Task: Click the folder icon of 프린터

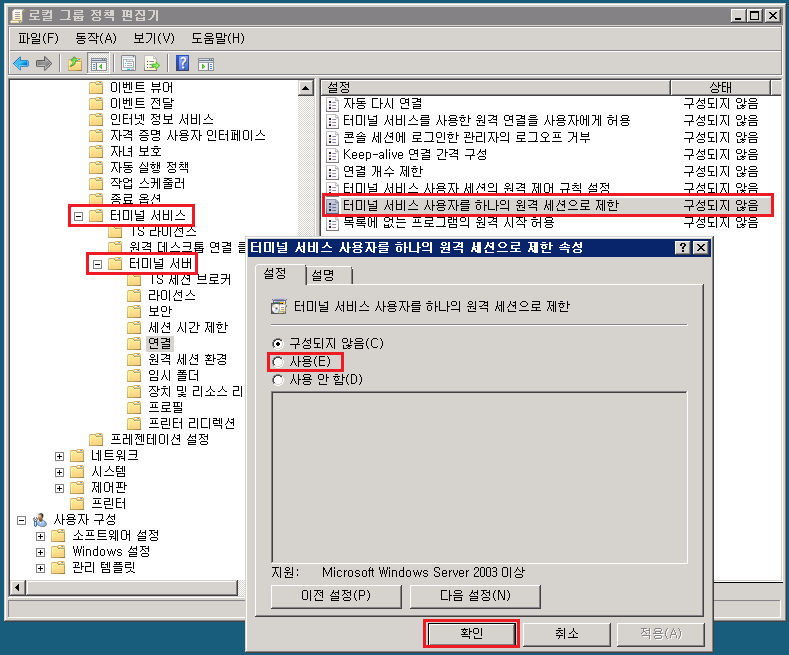Action: 77,503
